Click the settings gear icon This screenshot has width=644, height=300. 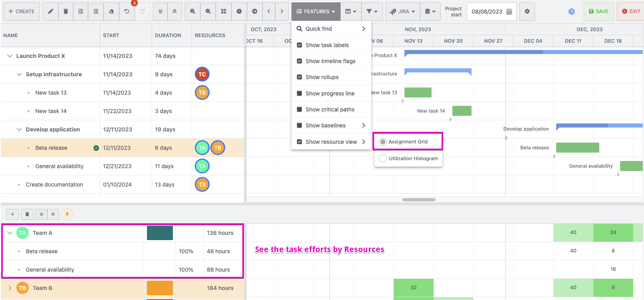click(527, 12)
